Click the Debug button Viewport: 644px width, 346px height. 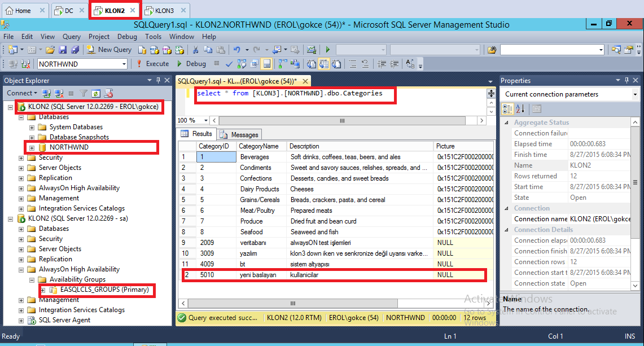click(192, 64)
